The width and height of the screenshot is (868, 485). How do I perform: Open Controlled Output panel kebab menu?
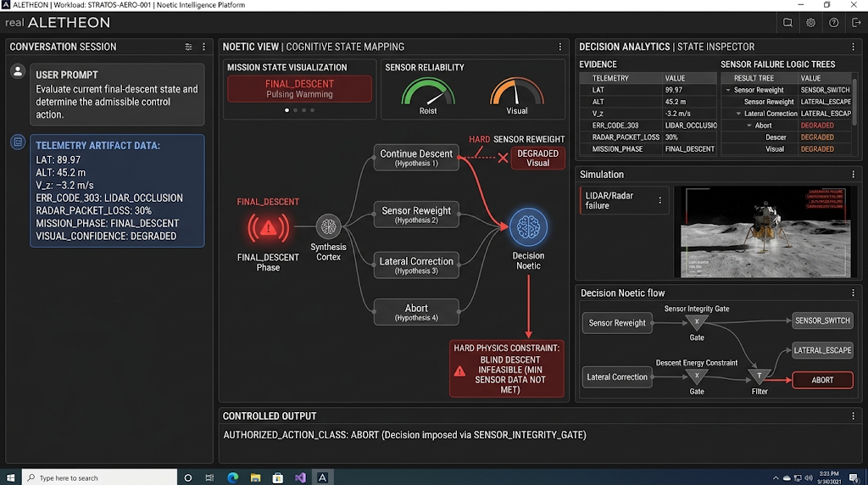click(x=853, y=415)
